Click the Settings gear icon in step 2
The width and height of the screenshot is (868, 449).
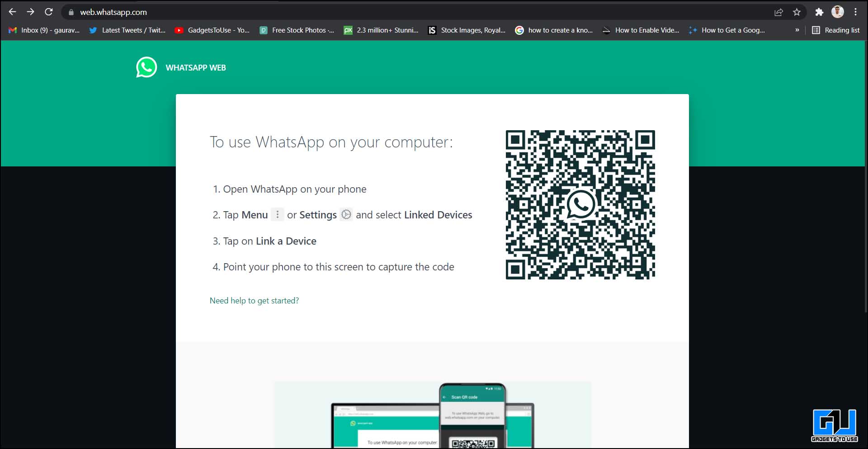pyautogui.click(x=346, y=214)
